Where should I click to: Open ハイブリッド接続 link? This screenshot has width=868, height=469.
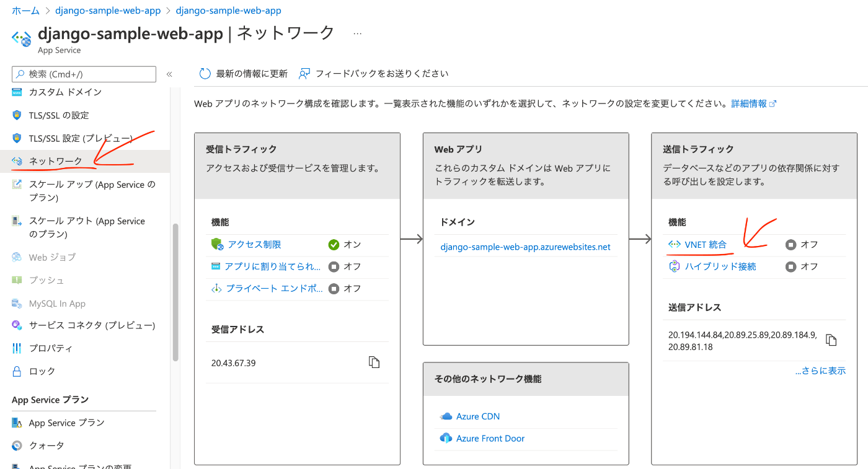click(720, 266)
